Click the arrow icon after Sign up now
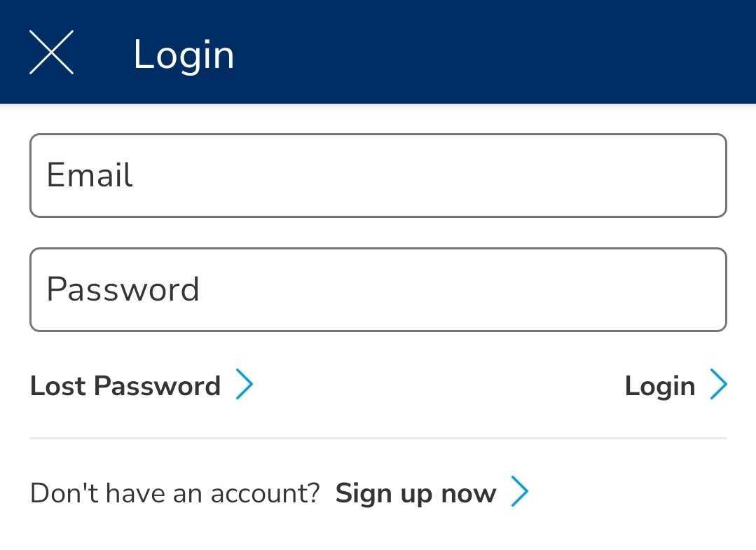 point(521,492)
